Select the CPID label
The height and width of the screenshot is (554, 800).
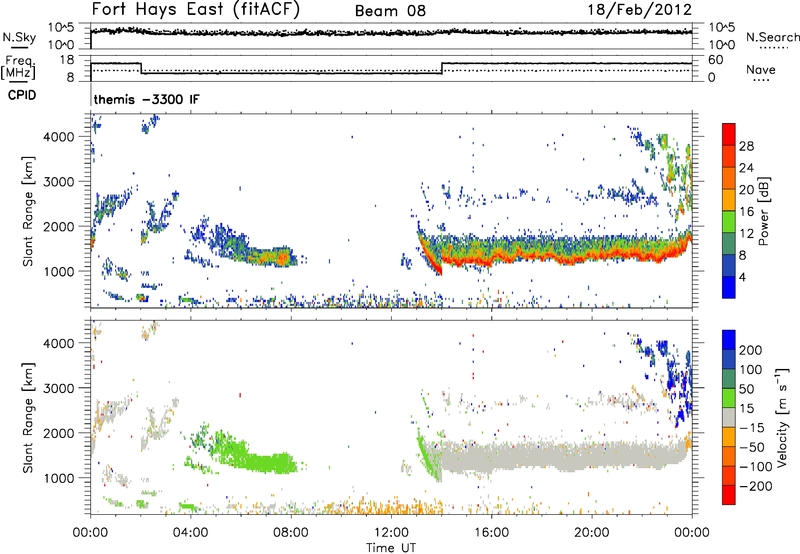(x=22, y=95)
